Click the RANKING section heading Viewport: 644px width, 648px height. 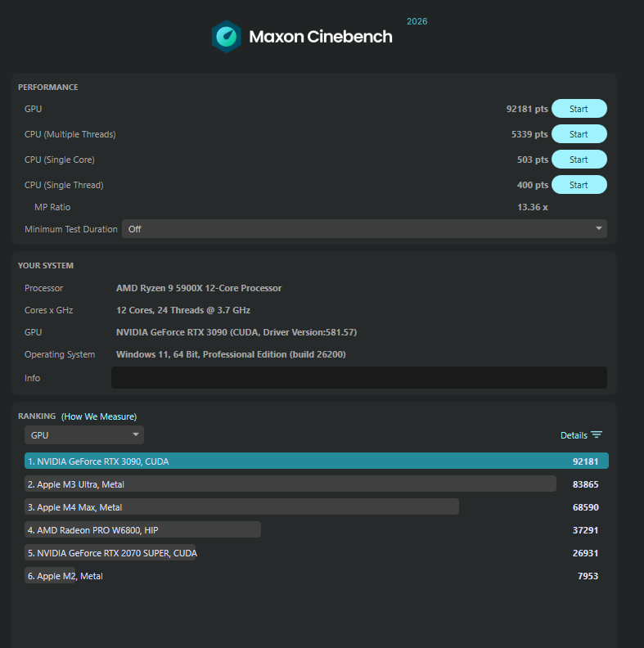pyautogui.click(x=37, y=416)
